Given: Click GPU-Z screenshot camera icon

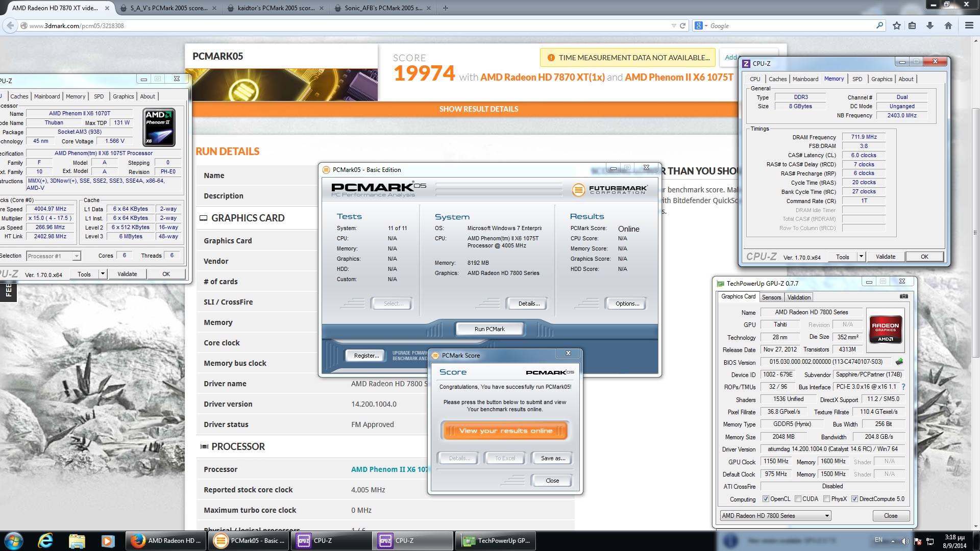Looking at the screenshot, I should click(x=904, y=296).
